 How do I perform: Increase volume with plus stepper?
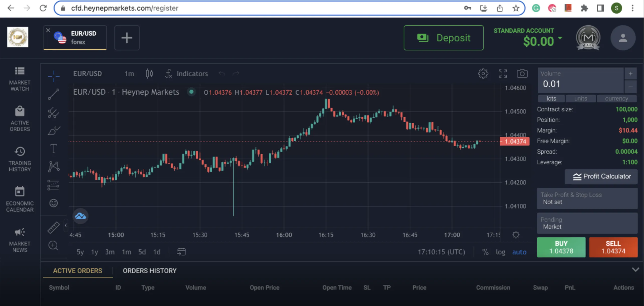click(x=630, y=74)
